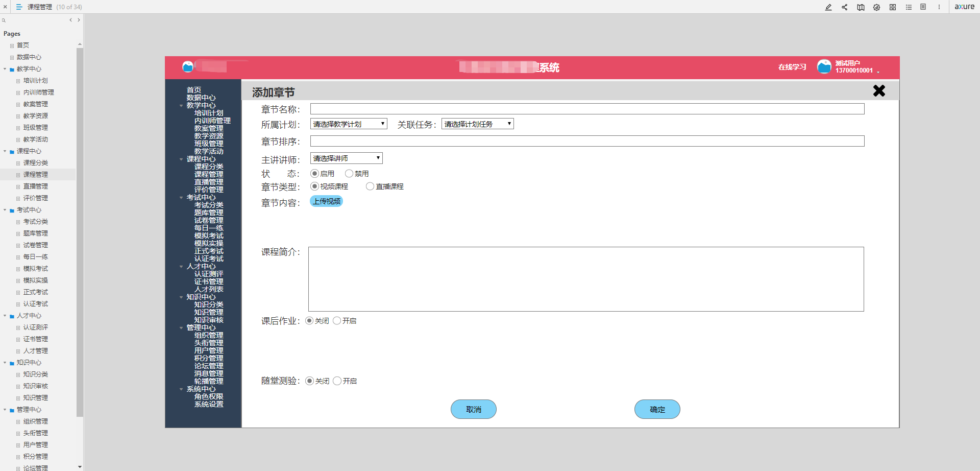Click the hamburger pages menu icon
980x471 pixels.
19,7
